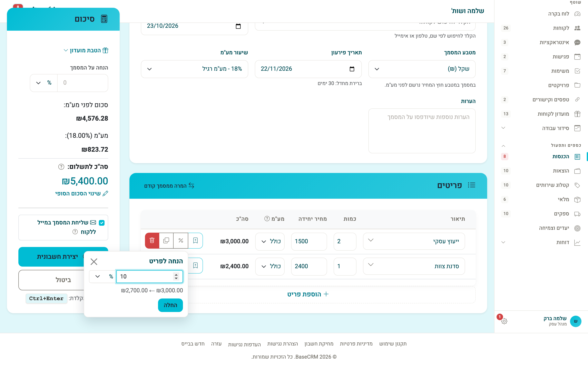Click help icon next to מע"מ column header
Image resolution: width=588 pixels, height=368 pixels.
pyautogui.click(x=267, y=219)
